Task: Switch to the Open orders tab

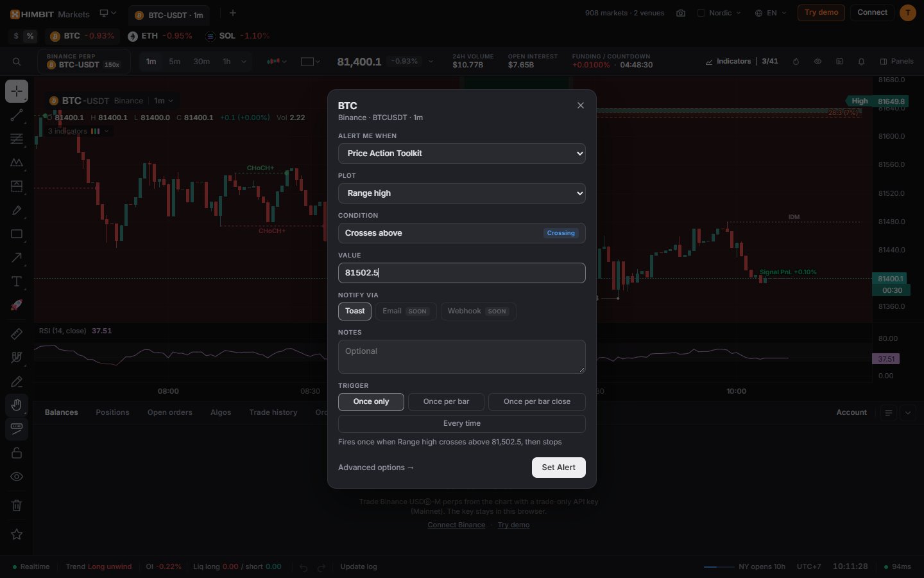Action: coord(170,412)
